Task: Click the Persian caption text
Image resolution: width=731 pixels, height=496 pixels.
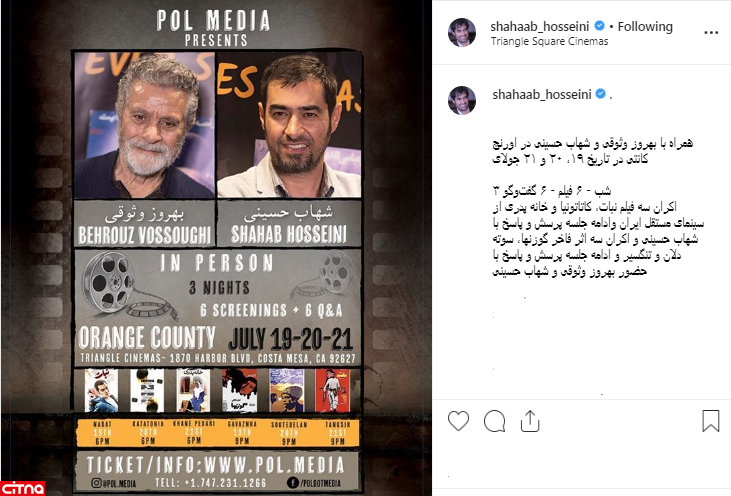Action: coord(599,207)
